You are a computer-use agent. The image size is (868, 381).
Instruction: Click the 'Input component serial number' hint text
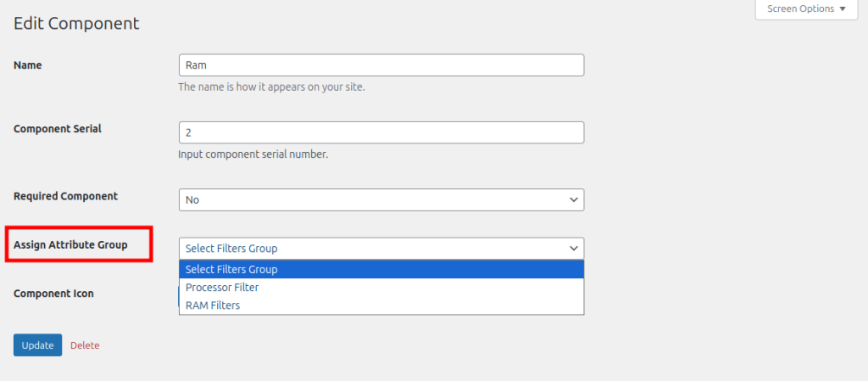pyautogui.click(x=253, y=154)
